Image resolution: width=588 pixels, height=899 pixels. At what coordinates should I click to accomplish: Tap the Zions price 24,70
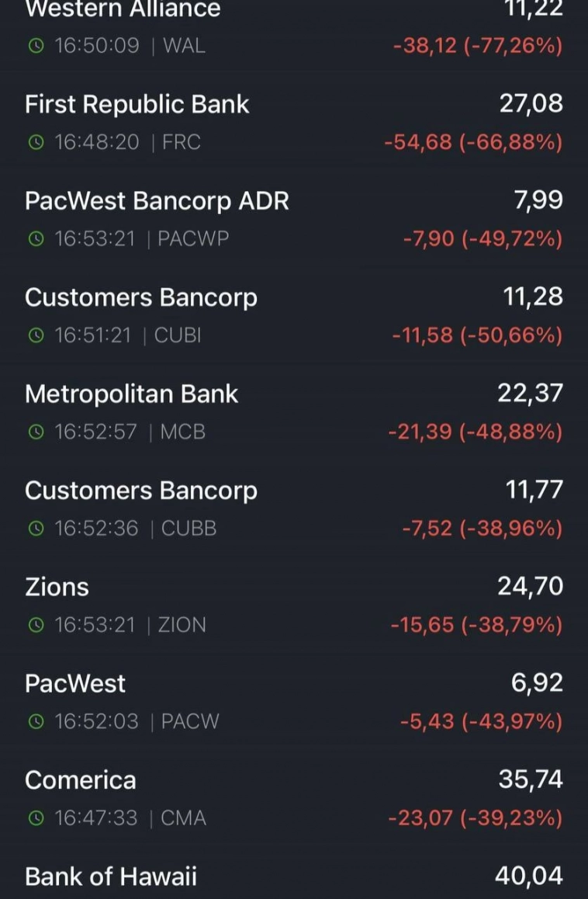tap(531, 587)
